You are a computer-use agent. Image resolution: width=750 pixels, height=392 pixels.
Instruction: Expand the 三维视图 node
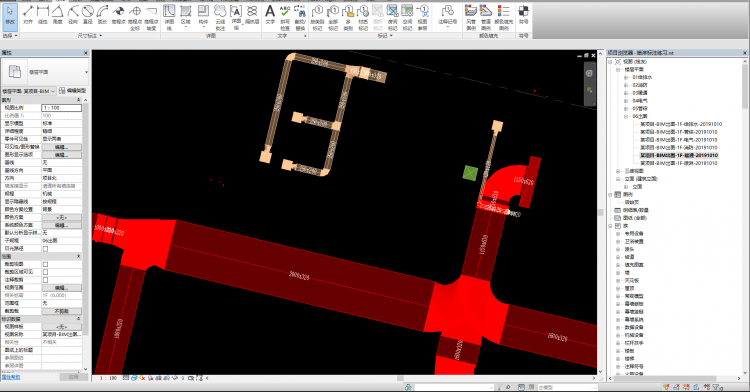pyautogui.click(x=618, y=171)
